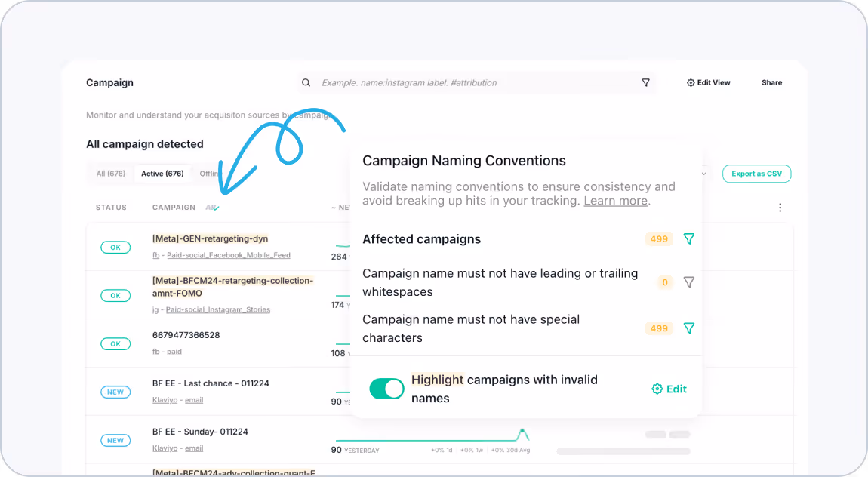Click naming convention check icon beside CAMPAIGN
868x477 pixels.
tap(213, 208)
